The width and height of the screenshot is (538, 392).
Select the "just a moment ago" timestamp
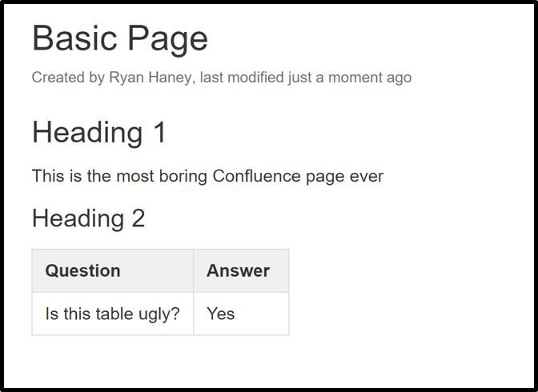tap(350, 78)
